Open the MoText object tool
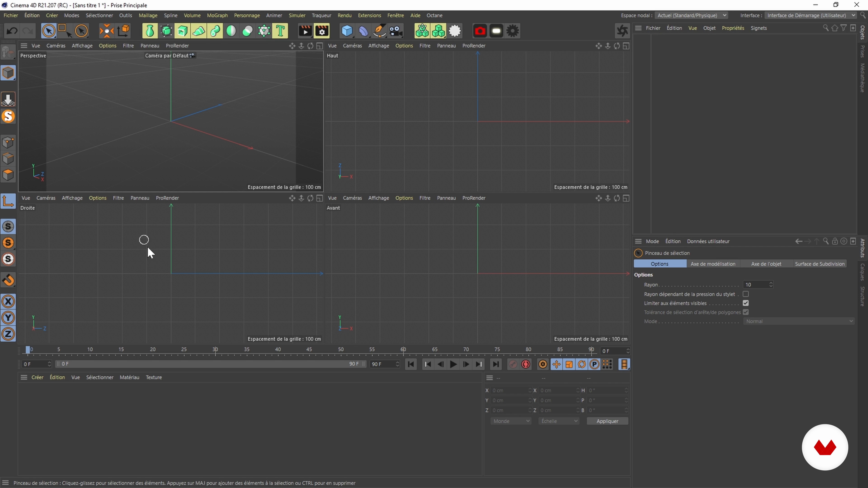This screenshot has height=488, width=868. [280, 31]
